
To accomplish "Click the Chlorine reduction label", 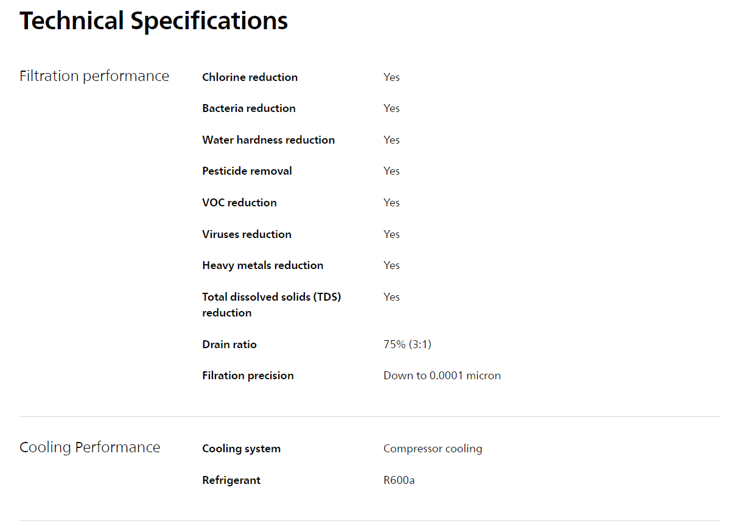I will pos(250,77).
